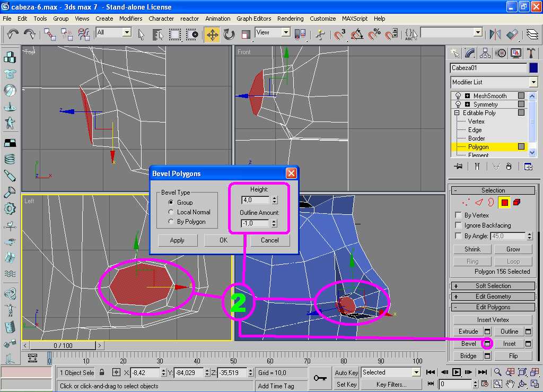Screen dimensions: 543x392
Task: Click the Cabeza01 object color swatch
Action: click(x=533, y=68)
